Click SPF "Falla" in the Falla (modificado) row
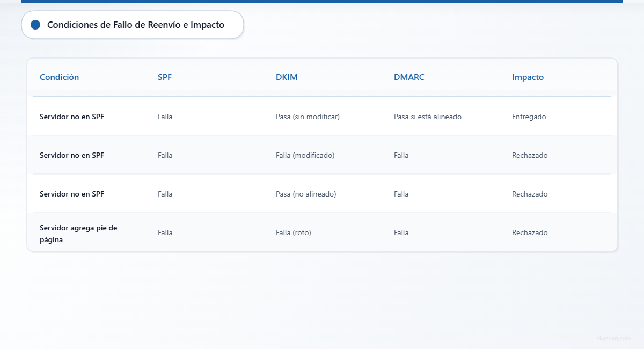This screenshot has width=644, height=349. click(x=165, y=155)
